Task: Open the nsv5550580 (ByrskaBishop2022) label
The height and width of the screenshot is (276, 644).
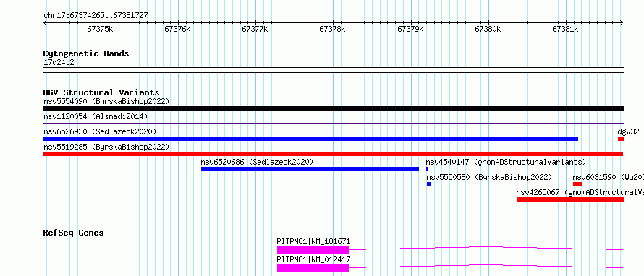Action: (x=488, y=177)
